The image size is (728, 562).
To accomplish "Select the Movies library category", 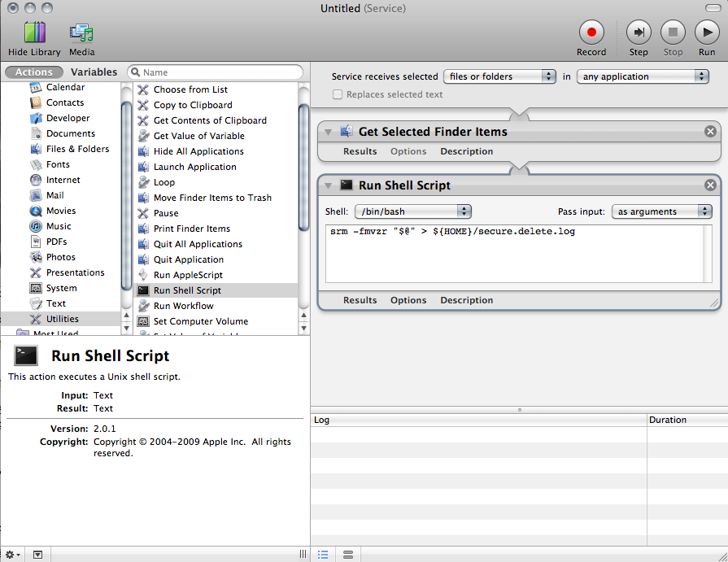I will point(60,211).
